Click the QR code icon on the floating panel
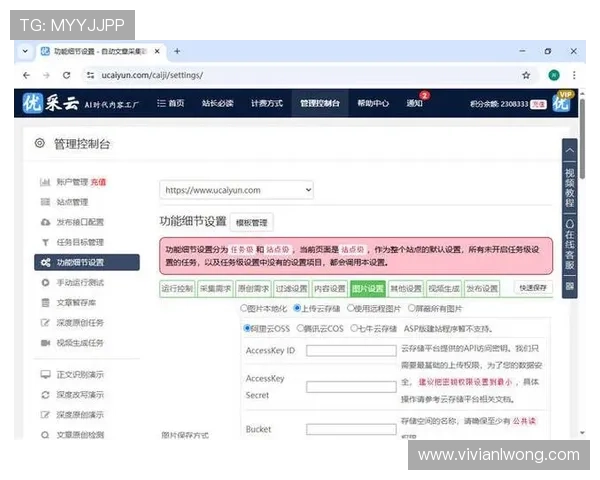The height and width of the screenshot is (480, 600). [569, 286]
